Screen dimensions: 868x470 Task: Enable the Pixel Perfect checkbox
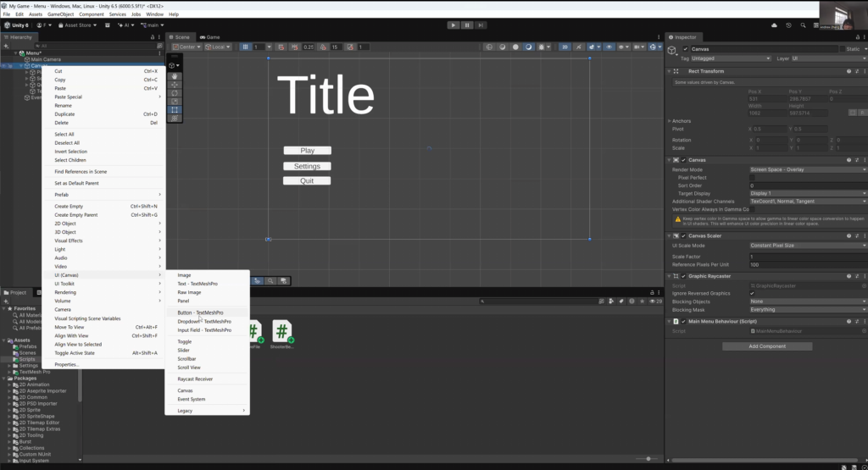752,178
